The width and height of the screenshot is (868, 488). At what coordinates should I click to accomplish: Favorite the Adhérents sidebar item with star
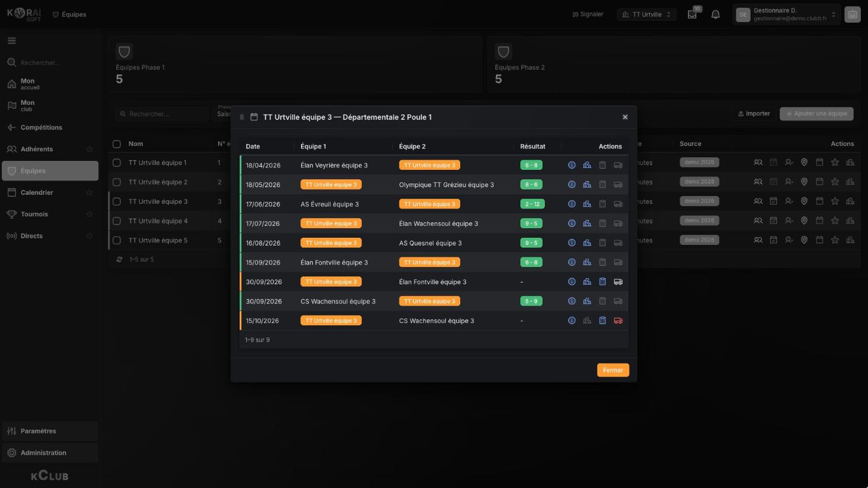89,149
